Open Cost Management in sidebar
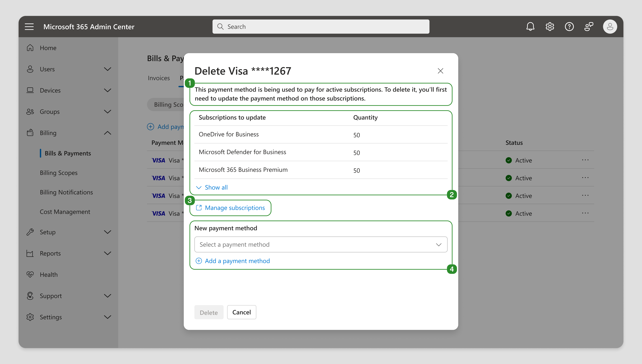Viewport: 642px width, 364px height. [x=65, y=212]
